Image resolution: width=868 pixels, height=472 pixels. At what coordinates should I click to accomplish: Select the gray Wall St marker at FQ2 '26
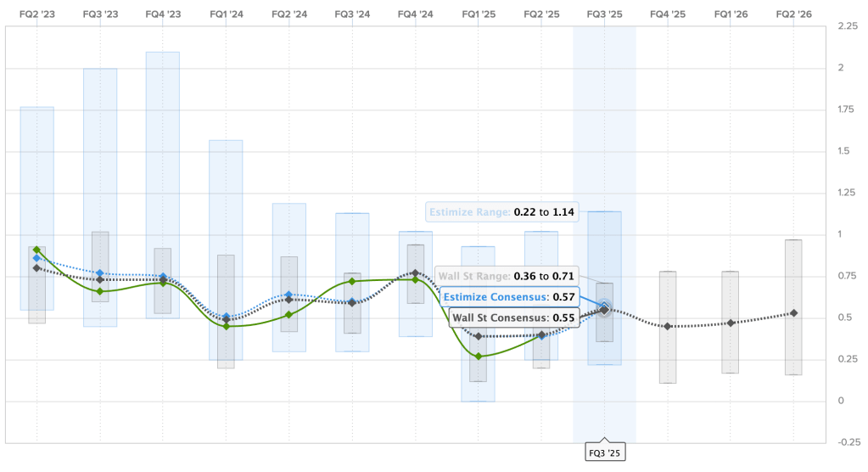point(793,313)
